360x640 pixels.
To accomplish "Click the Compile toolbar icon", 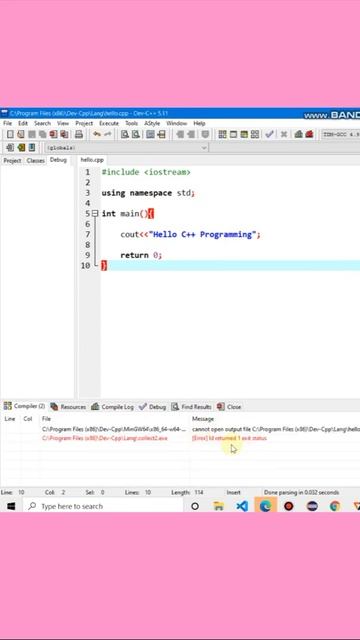I will pyautogui.click(x=222, y=134).
